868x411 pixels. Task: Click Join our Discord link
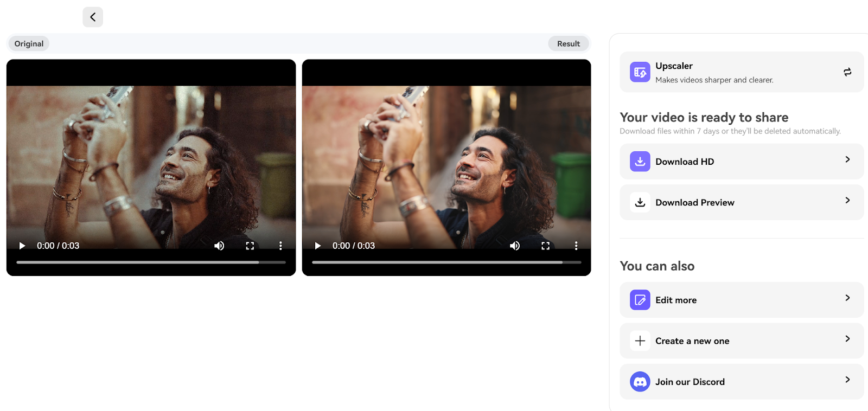click(742, 382)
